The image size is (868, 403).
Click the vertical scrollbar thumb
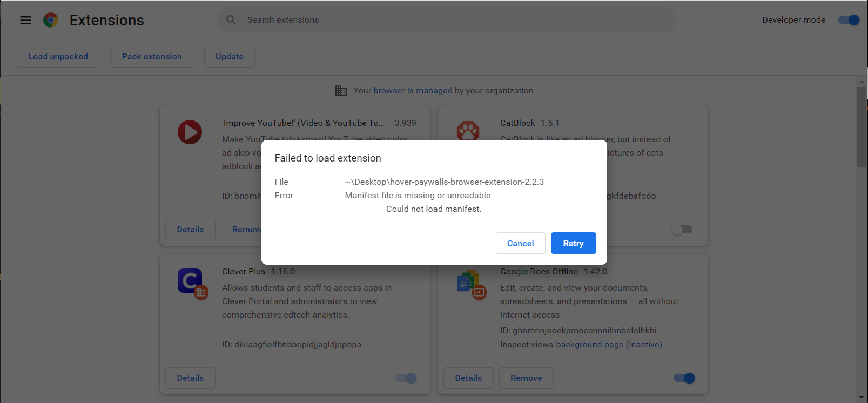(862, 127)
